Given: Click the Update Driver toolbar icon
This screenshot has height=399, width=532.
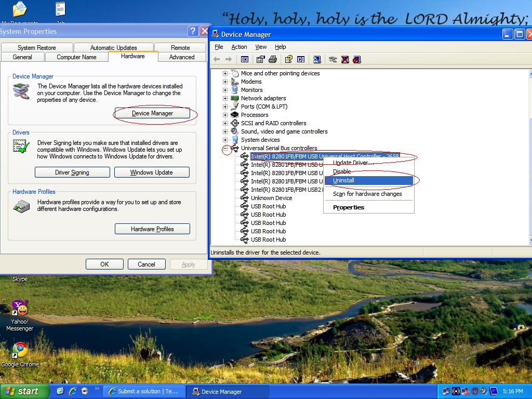Looking at the screenshot, I should coord(333,59).
